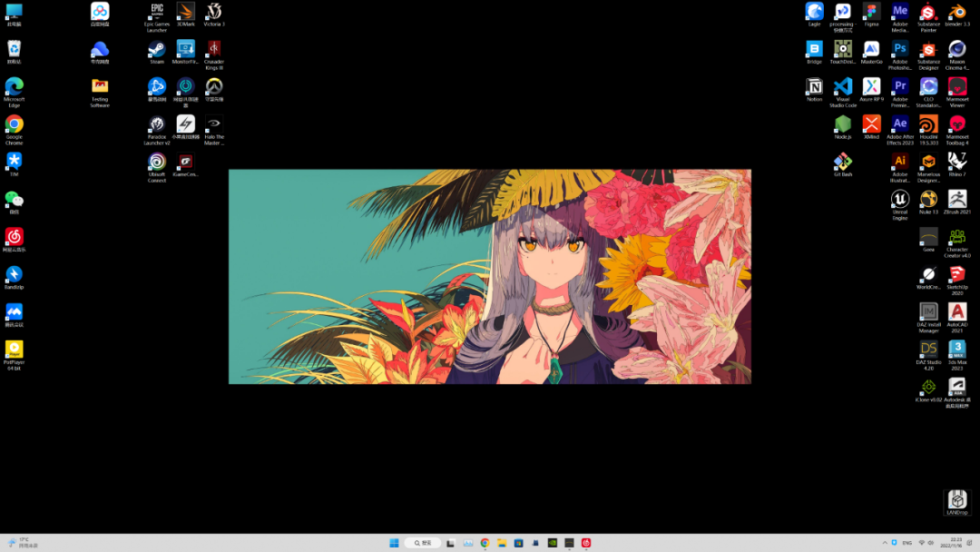The height and width of the screenshot is (552, 980).
Task: Select the TIM messenger icon
Action: (15, 165)
